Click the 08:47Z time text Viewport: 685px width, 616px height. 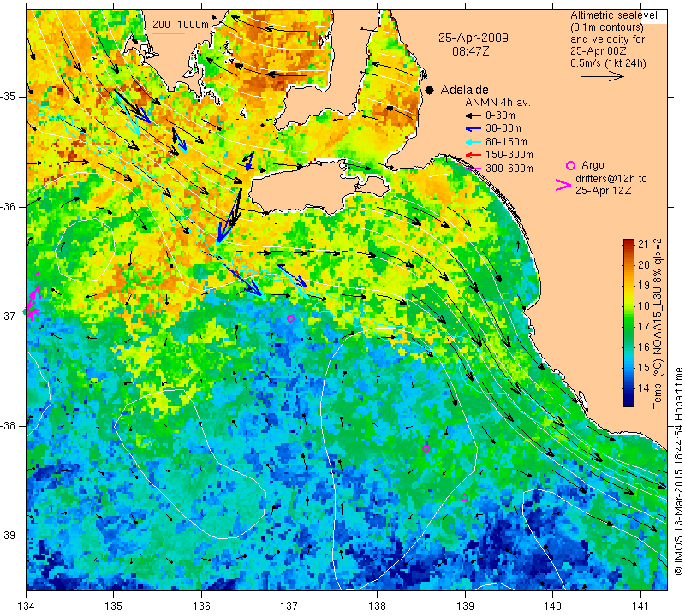[x=470, y=51]
